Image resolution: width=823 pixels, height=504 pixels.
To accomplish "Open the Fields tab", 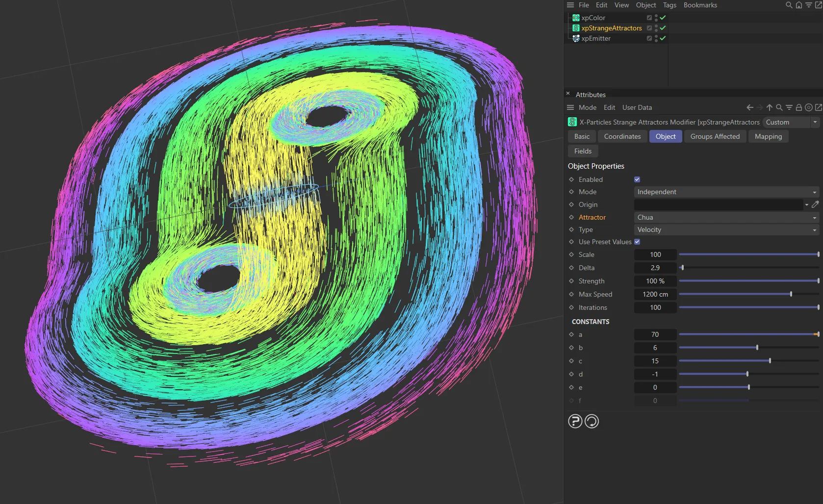I will click(583, 151).
